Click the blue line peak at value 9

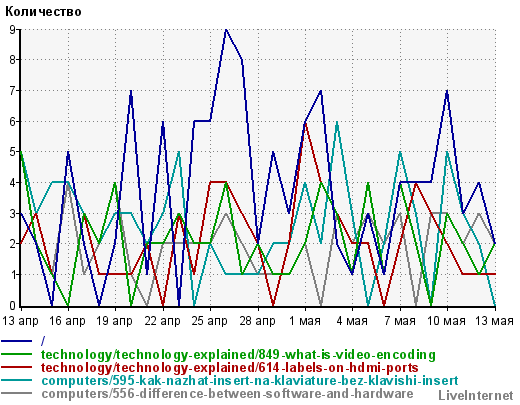click(x=226, y=30)
